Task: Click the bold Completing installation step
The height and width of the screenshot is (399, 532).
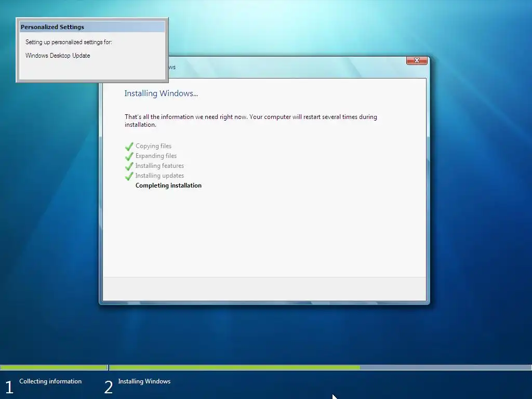Action: pos(168,185)
